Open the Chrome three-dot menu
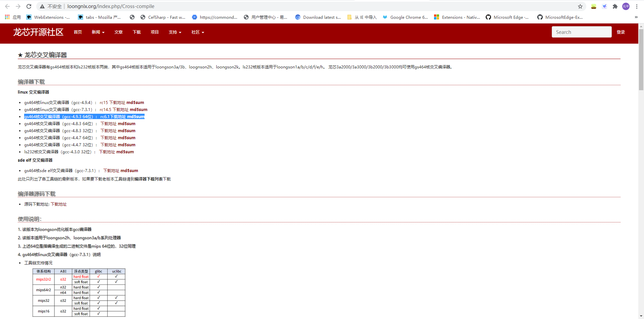644x319 pixels. click(x=637, y=6)
